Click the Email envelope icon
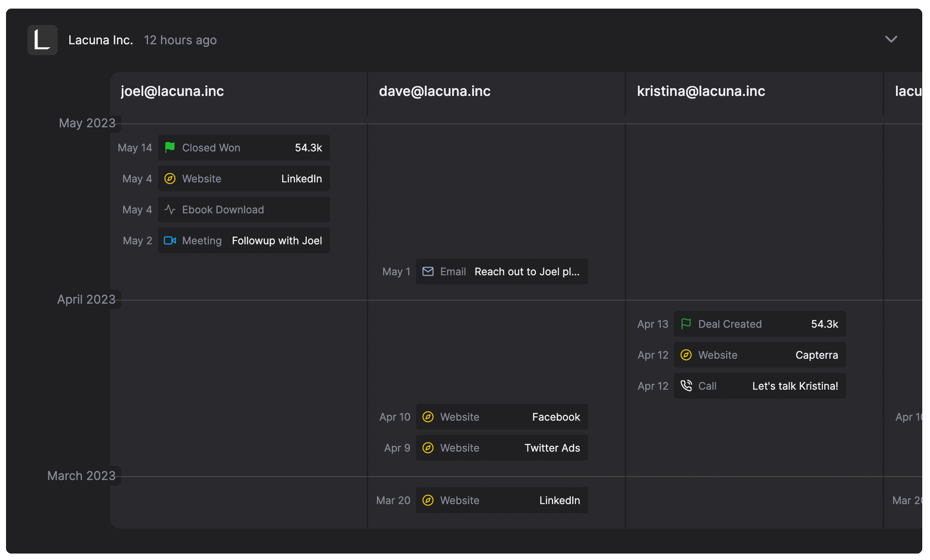Viewport: 930px width, 560px height. pos(428,271)
